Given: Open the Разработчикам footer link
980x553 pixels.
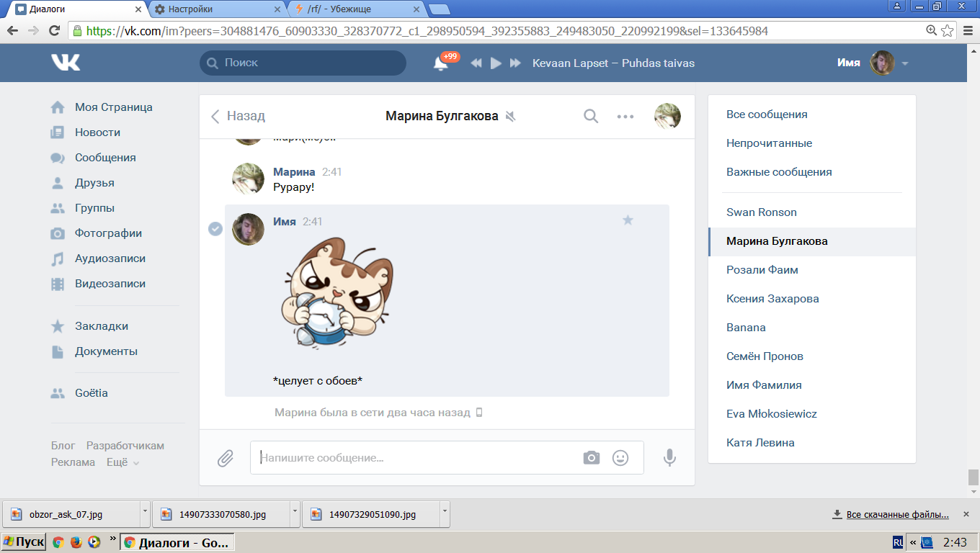Looking at the screenshot, I should pyautogui.click(x=125, y=446).
